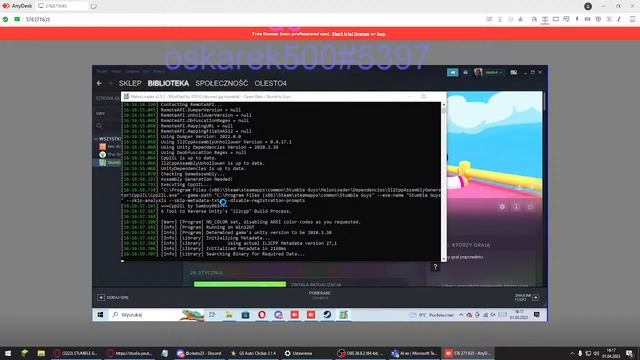The height and width of the screenshot is (360, 640).
Task: Switch to OBS in local taskbar
Action: click(x=361, y=353)
